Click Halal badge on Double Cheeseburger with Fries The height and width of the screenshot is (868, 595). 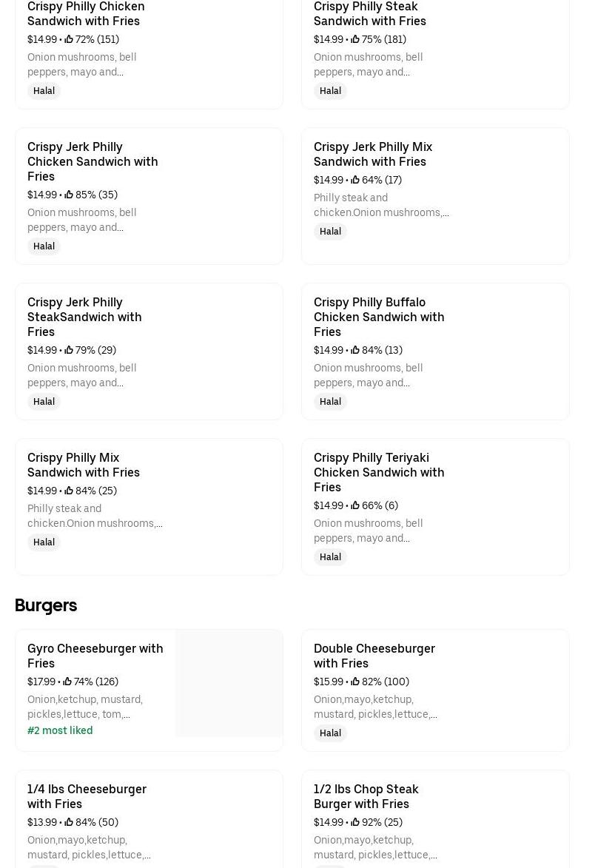click(x=330, y=733)
